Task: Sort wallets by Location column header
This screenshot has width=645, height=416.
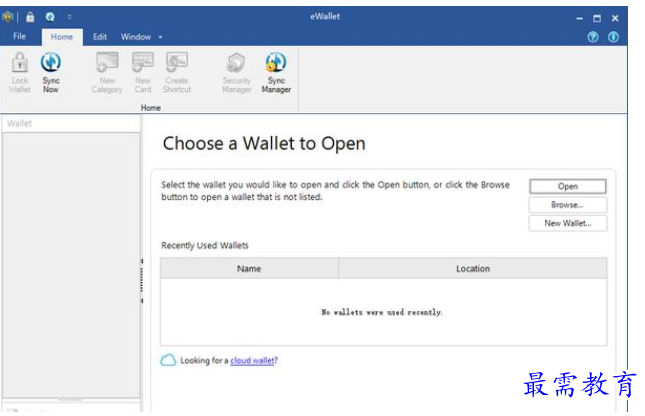Action: (473, 269)
